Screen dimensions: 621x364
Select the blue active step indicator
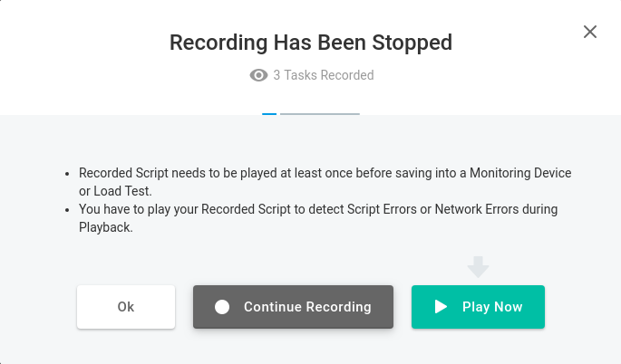(x=269, y=114)
